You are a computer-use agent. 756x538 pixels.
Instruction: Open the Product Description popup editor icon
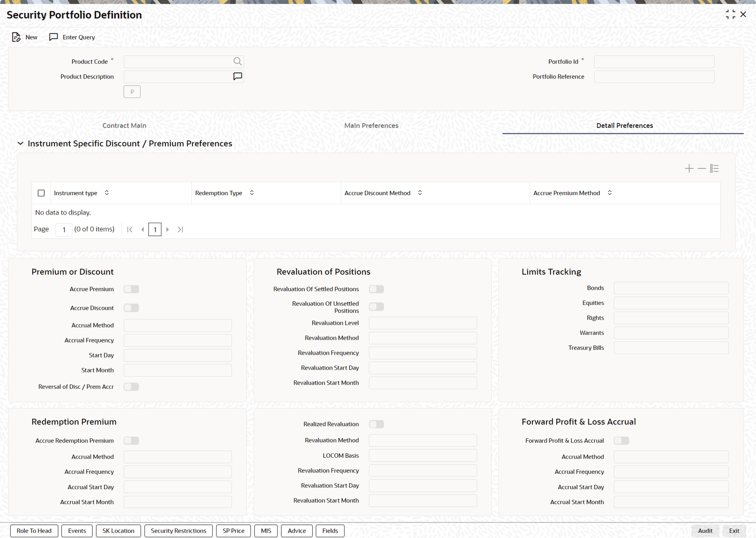point(237,77)
